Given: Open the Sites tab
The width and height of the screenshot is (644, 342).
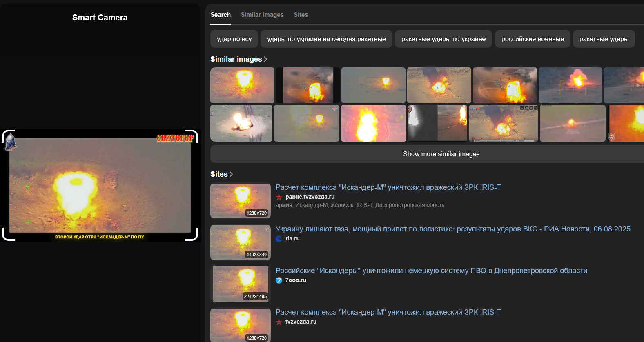Looking at the screenshot, I should click(301, 15).
